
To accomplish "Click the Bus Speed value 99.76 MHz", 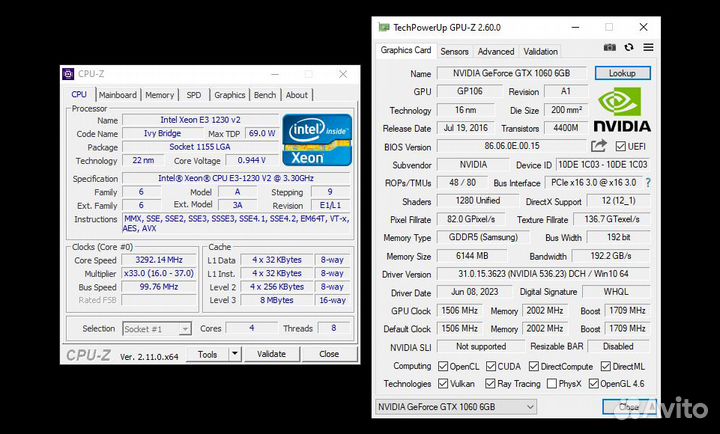I will [x=159, y=287].
